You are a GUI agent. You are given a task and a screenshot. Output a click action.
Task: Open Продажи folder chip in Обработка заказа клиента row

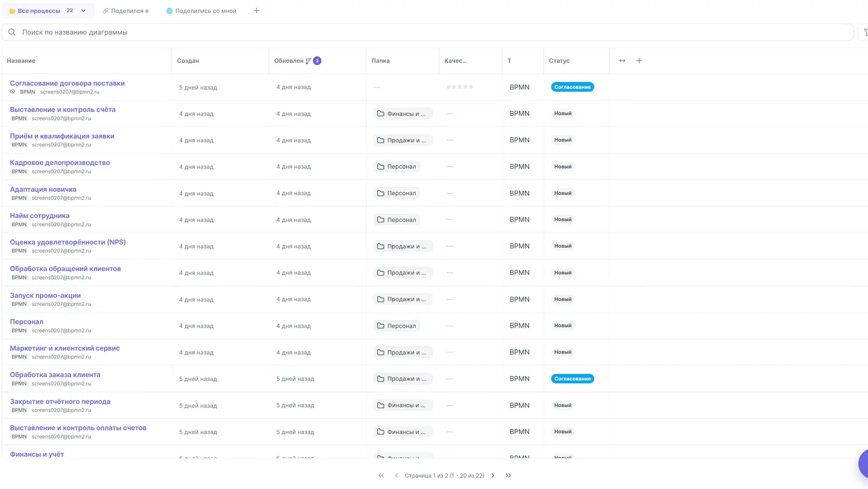403,379
